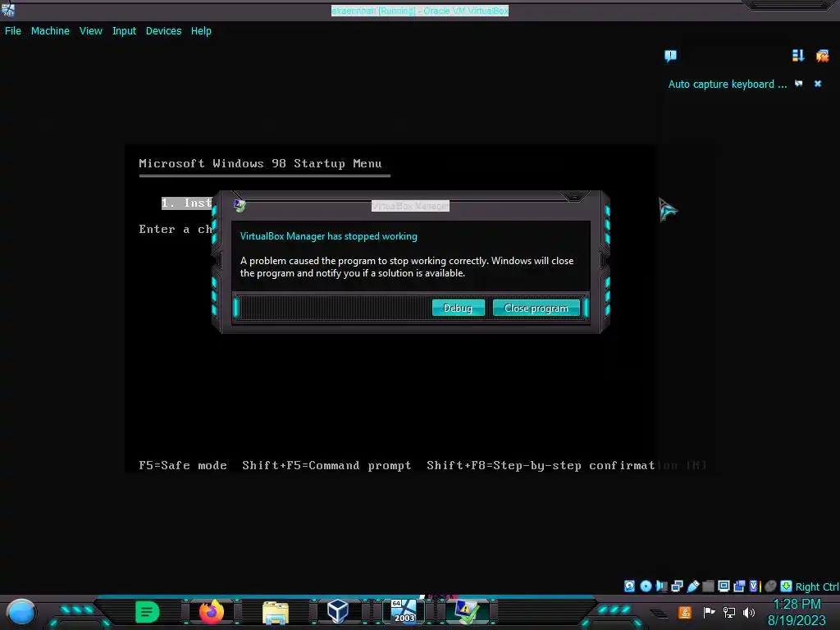Click the highlighted option 1 menu entry
This screenshot has height=630, width=840.
[x=187, y=203]
